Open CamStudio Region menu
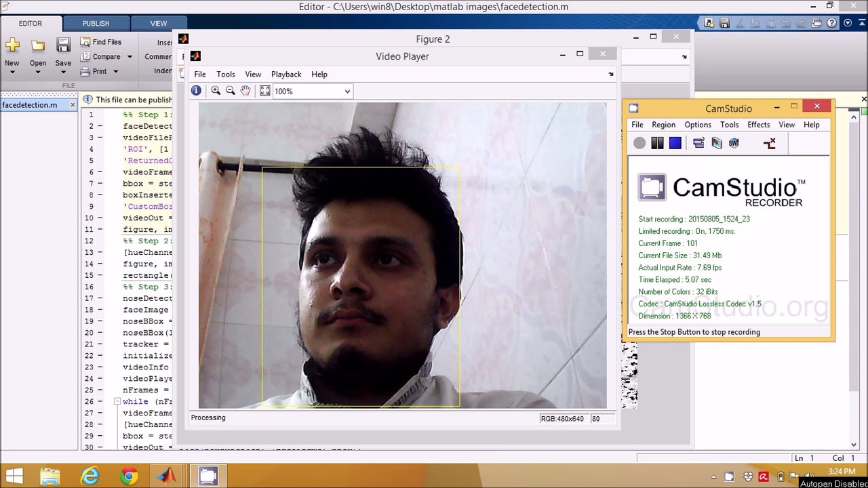The height and width of the screenshot is (488, 868). (663, 125)
